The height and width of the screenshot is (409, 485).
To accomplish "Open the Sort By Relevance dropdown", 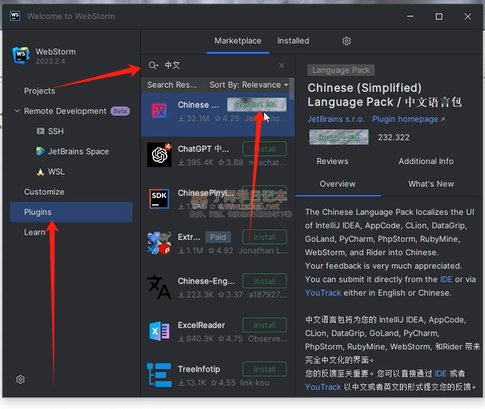I will tap(249, 85).
